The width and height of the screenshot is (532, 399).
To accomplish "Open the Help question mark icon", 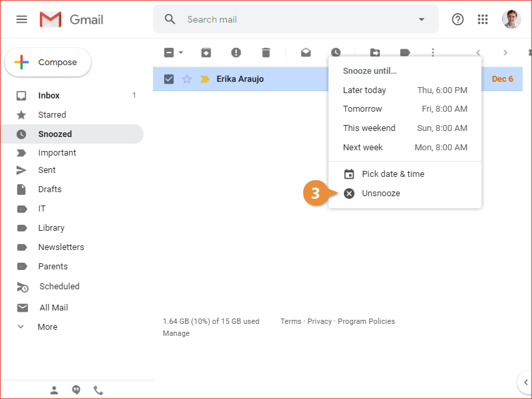I will (458, 19).
